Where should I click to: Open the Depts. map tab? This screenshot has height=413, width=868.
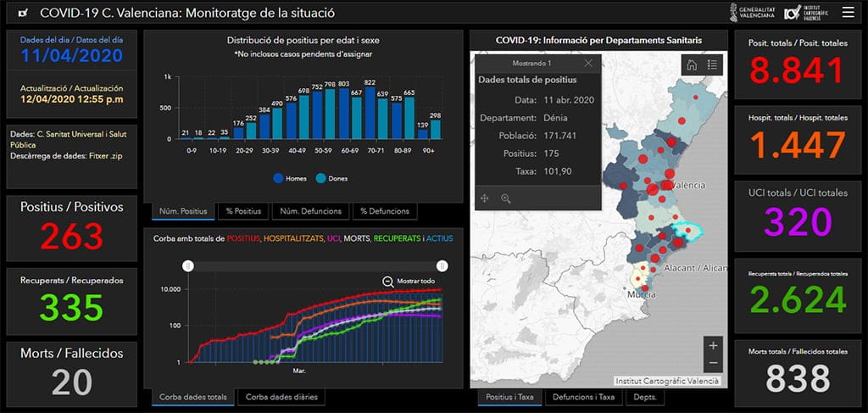(x=646, y=397)
